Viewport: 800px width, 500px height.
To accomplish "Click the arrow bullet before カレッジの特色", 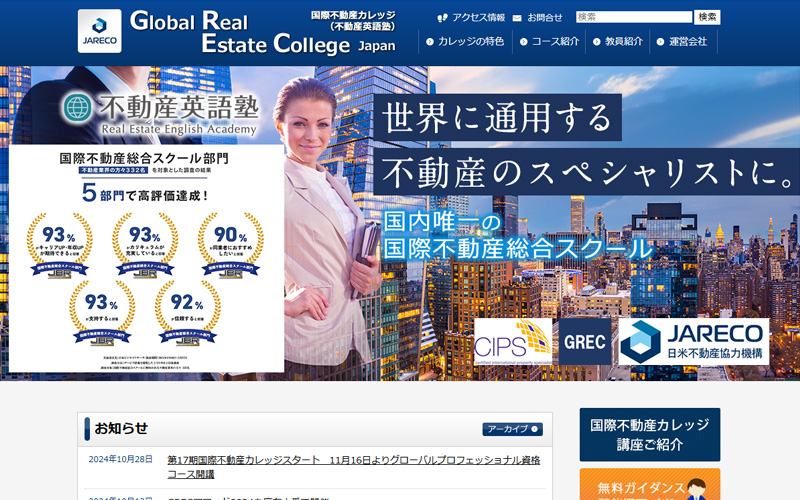I will [x=430, y=42].
